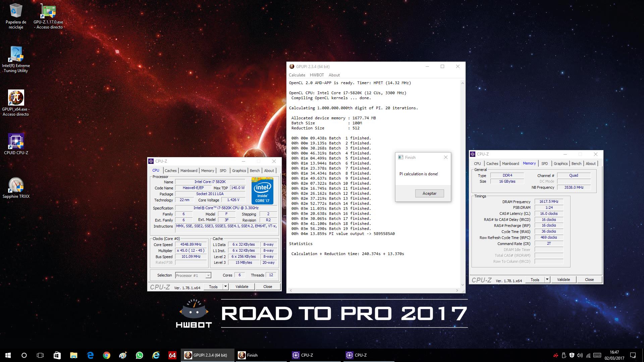Click the NB Frequency value 3538.0 MHz
The image size is (644, 362).
click(574, 187)
